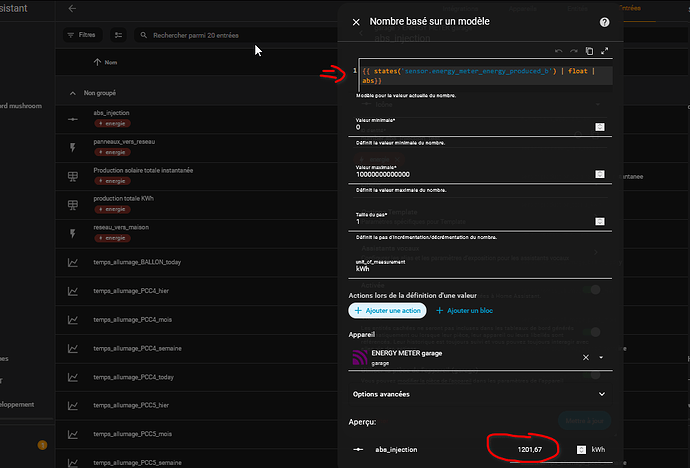
Task: Open the Appareil device dropdown arrow
Action: pos(601,357)
